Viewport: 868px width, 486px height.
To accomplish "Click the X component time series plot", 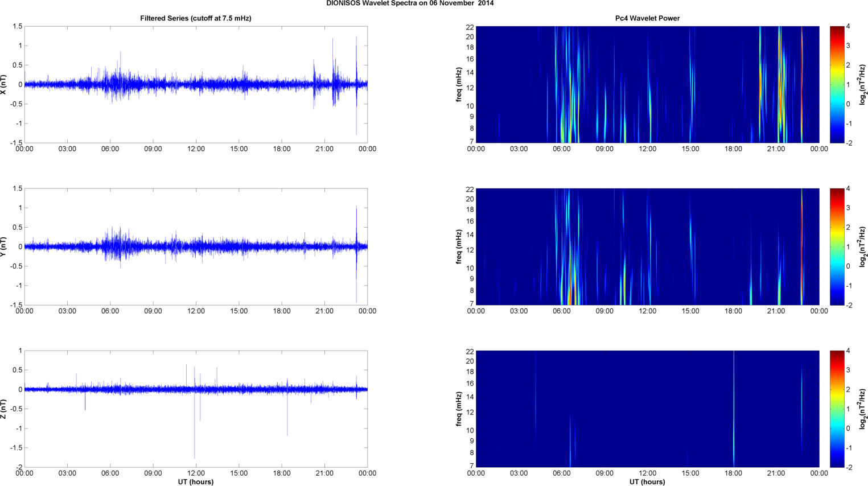I will pos(196,84).
